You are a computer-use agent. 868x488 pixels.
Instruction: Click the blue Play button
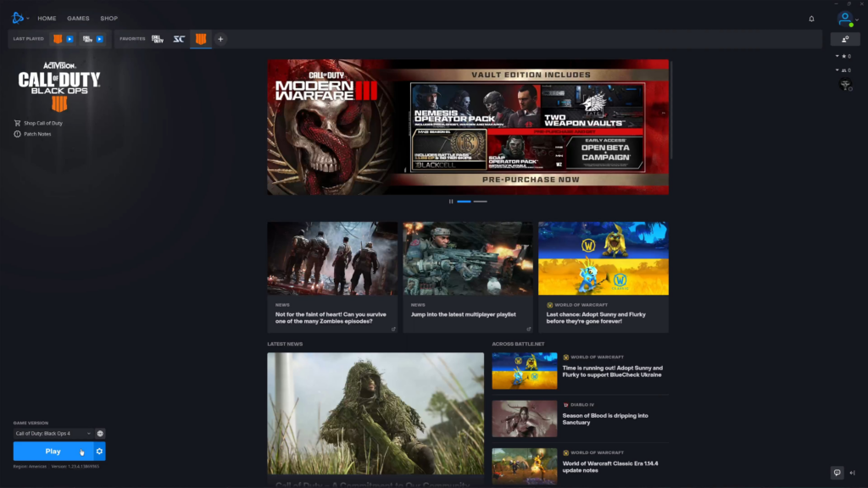click(53, 452)
